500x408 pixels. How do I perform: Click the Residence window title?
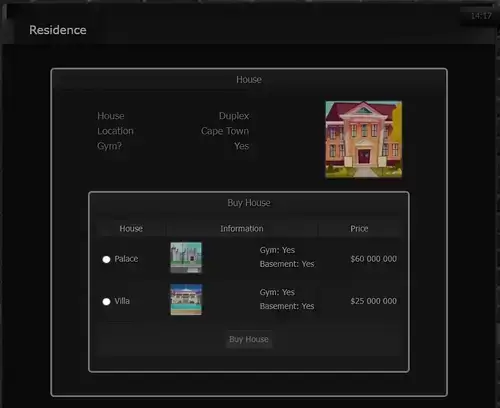point(58,30)
